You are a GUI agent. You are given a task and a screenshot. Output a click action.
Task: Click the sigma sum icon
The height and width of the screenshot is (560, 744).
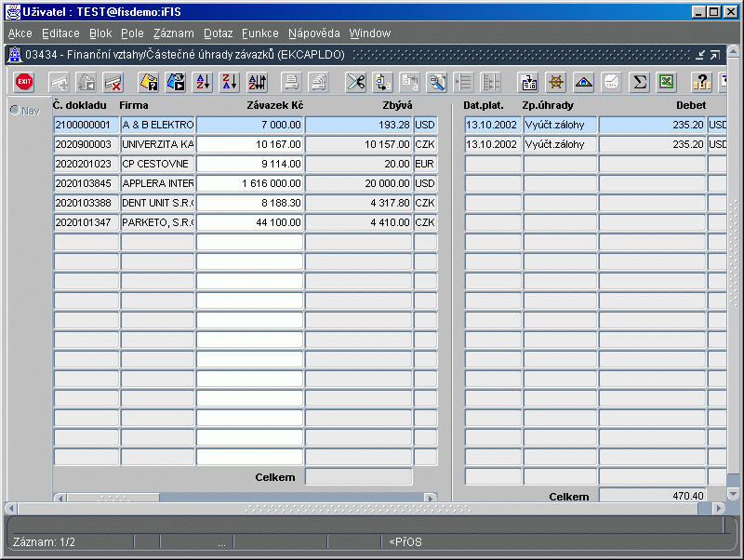[x=639, y=83]
